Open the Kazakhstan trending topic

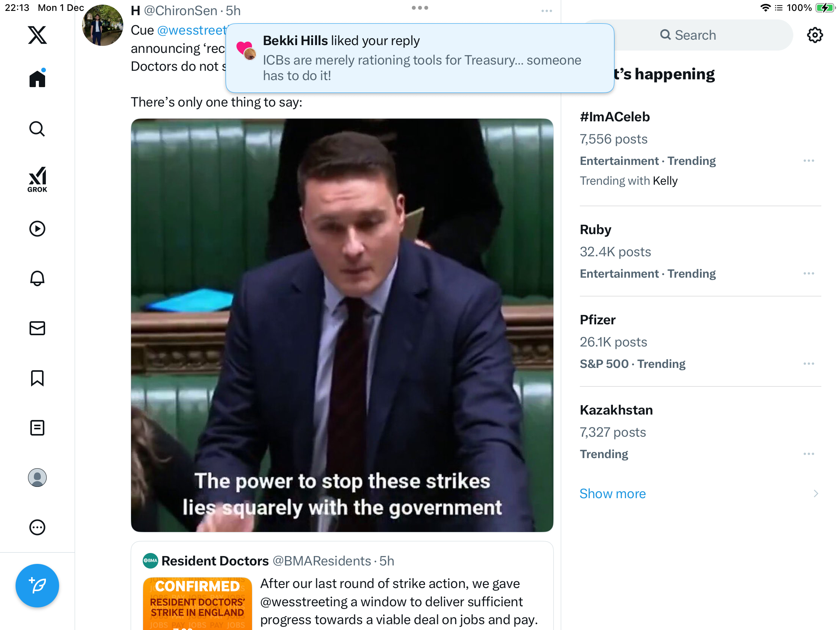pyautogui.click(x=700, y=432)
